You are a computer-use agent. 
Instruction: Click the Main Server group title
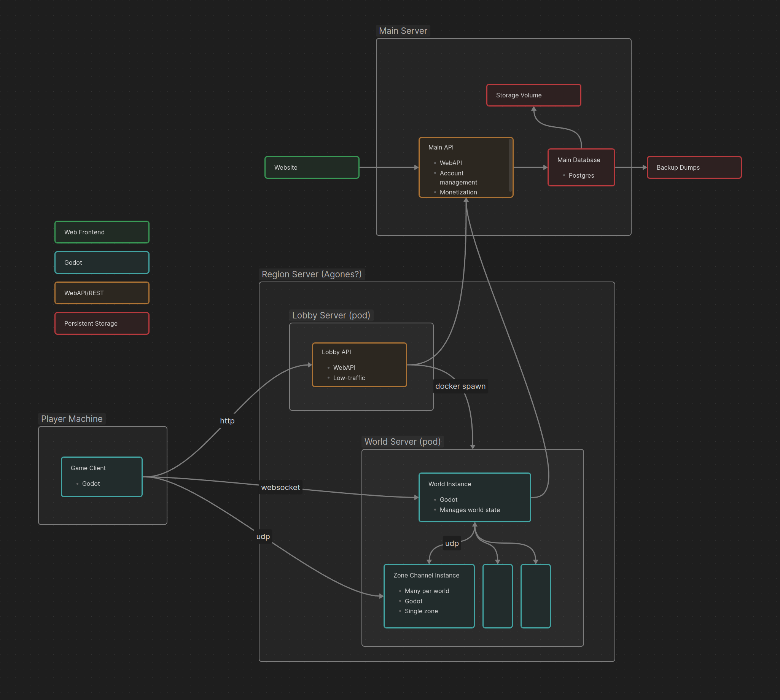[403, 31]
